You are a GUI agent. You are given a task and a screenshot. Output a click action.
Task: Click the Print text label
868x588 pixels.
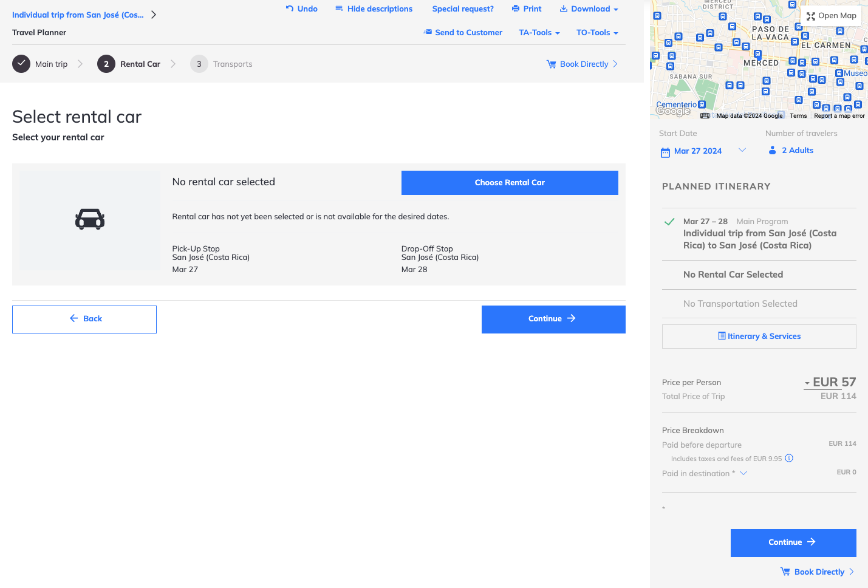click(533, 9)
